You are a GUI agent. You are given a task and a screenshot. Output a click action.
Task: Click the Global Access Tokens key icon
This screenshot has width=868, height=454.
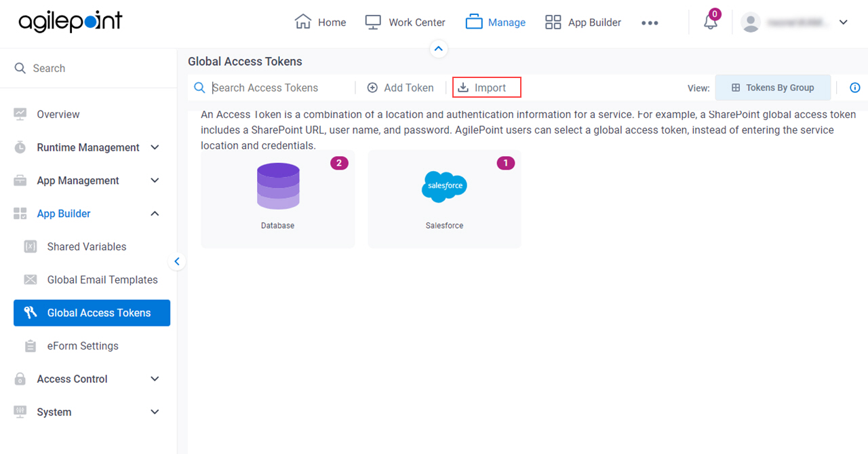tap(31, 313)
